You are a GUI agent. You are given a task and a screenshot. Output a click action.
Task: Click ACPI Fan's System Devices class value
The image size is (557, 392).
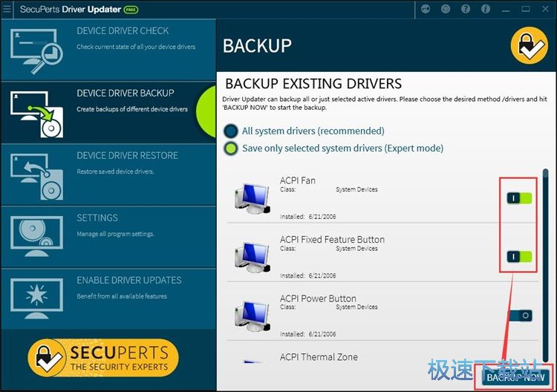pyautogui.click(x=356, y=189)
